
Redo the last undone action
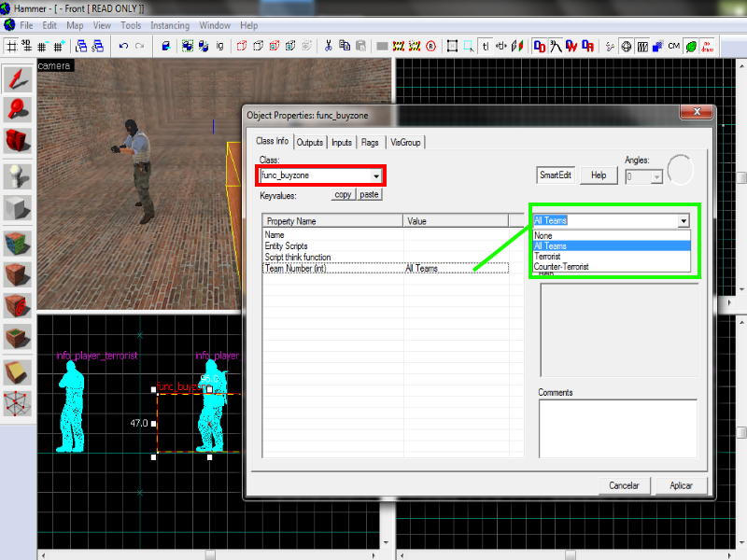click(x=139, y=46)
